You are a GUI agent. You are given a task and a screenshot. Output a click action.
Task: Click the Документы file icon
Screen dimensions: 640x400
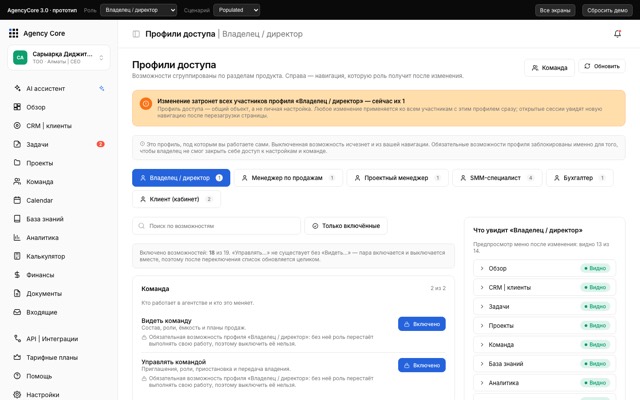point(17,293)
